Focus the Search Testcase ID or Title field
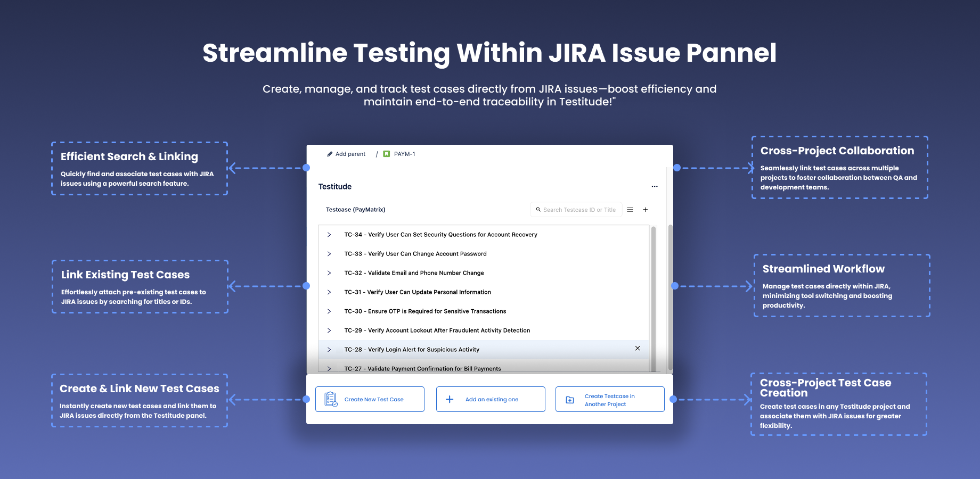Image resolution: width=980 pixels, height=479 pixels. 576,210
